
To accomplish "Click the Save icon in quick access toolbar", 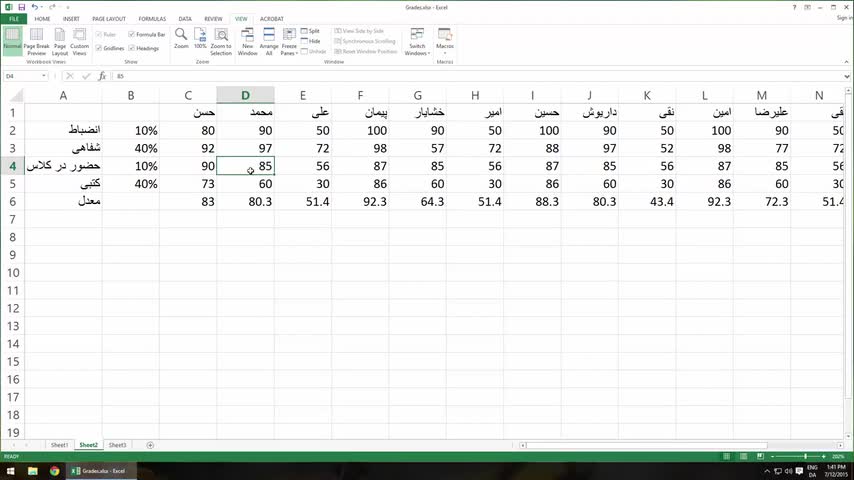I will [21, 7].
